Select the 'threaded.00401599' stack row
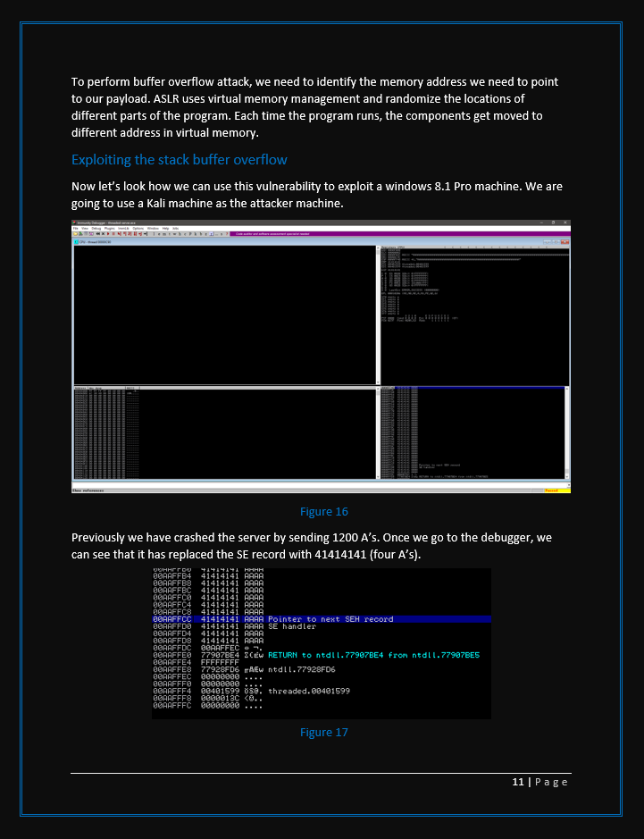The width and height of the screenshot is (644, 839). (322, 691)
